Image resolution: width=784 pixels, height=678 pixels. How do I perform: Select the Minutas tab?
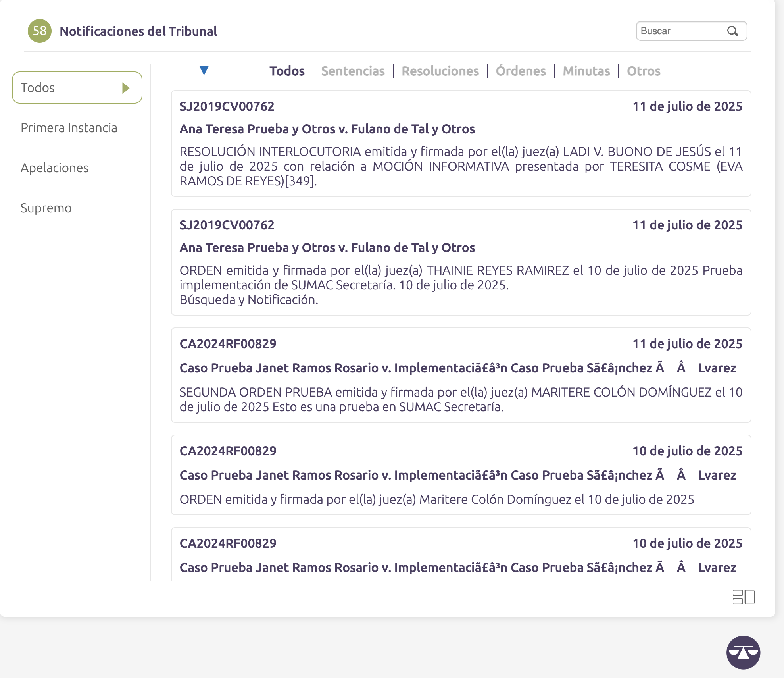(x=586, y=71)
